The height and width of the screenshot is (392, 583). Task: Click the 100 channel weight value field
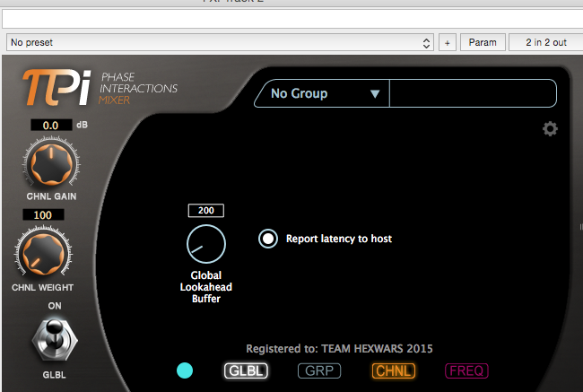pyautogui.click(x=43, y=215)
